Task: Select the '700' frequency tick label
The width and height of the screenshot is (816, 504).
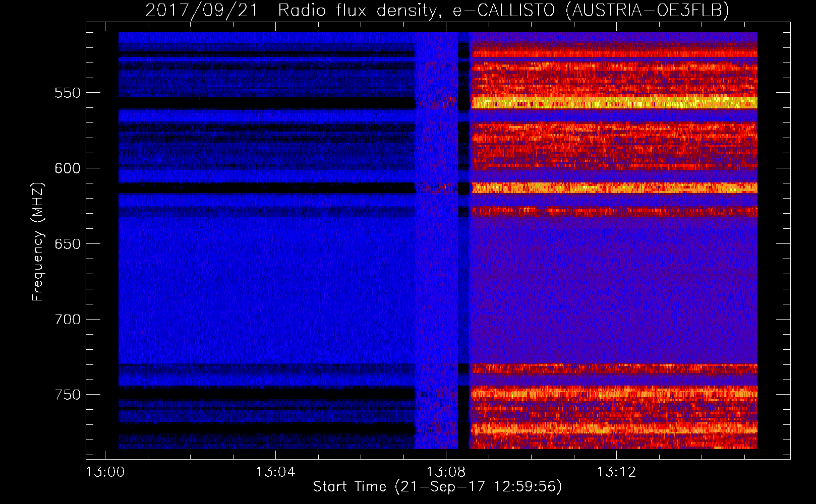Action: coord(68,320)
